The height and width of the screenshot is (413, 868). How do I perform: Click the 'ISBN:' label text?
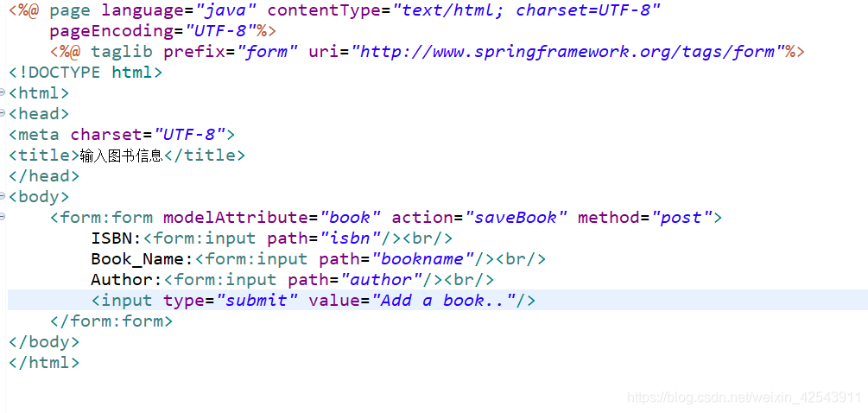[117, 238]
